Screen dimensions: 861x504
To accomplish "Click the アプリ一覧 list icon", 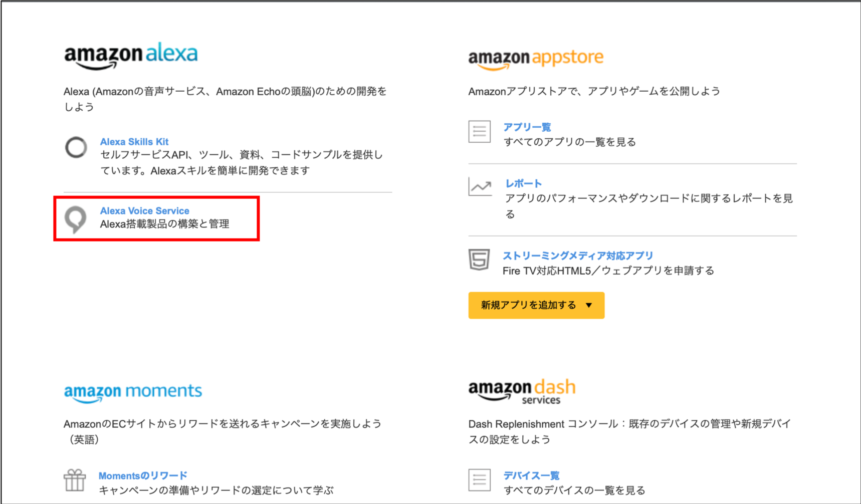I will [479, 132].
